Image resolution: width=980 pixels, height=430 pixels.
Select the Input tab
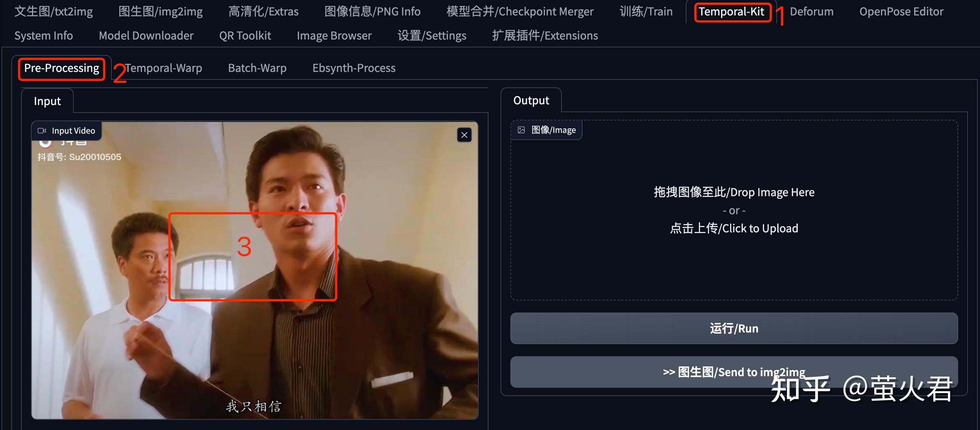point(47,101)
